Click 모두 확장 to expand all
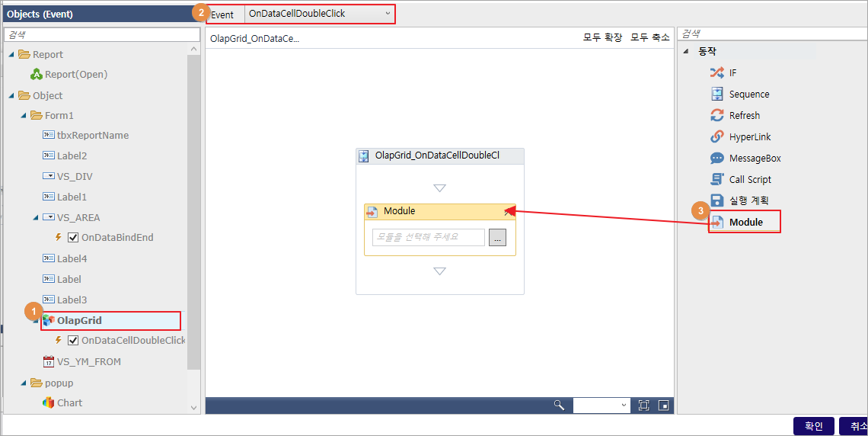 click(603, 37)
